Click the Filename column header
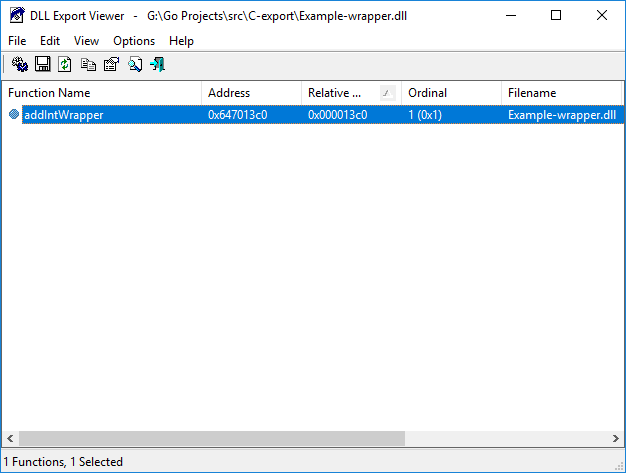Image resolution: width=626 pixels, height=473 pixels. point(561,93)
